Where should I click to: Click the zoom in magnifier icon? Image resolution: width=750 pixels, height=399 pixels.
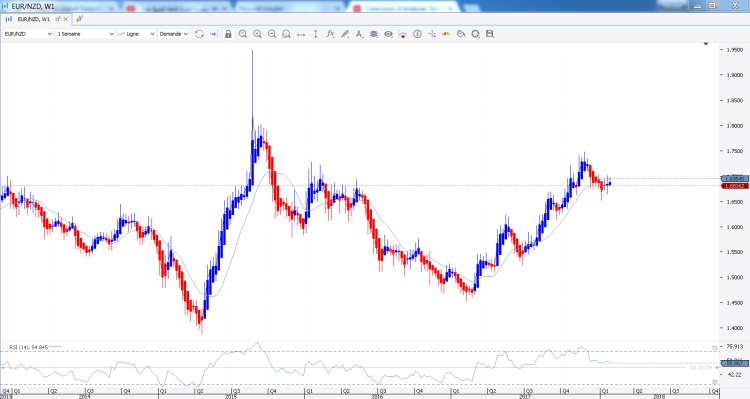pos(257,34)
